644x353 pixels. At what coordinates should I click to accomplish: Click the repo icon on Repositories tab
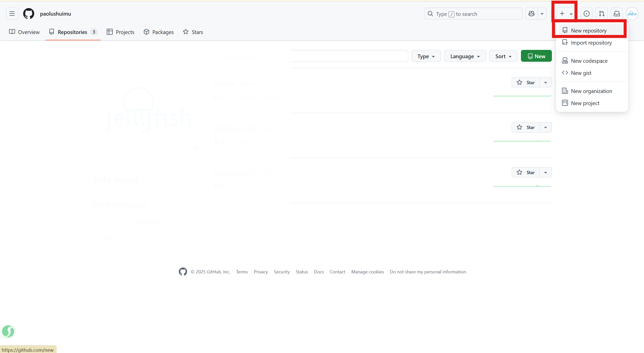click(x=52, y=32)
